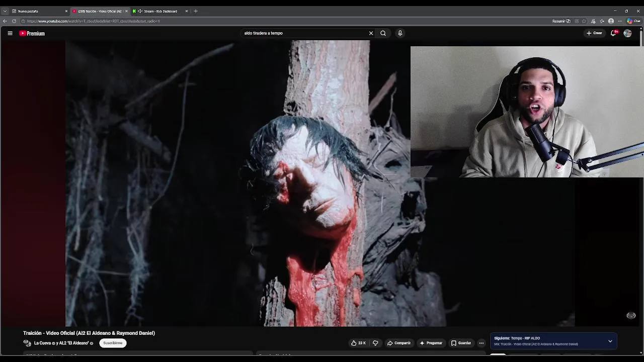The height and width of the screenshot is (362, 644).
Task: Expand the Siguiente playlist panel chevron
Action: 610,341
